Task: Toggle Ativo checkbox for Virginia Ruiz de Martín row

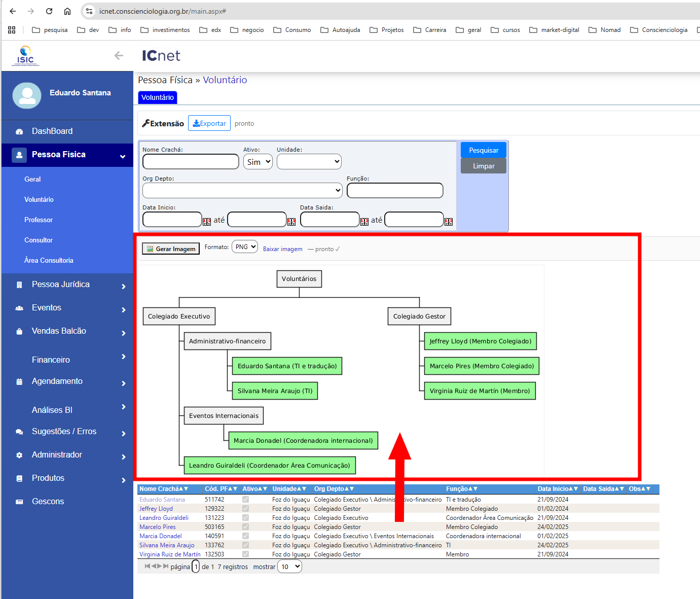Action: (245, 554)
